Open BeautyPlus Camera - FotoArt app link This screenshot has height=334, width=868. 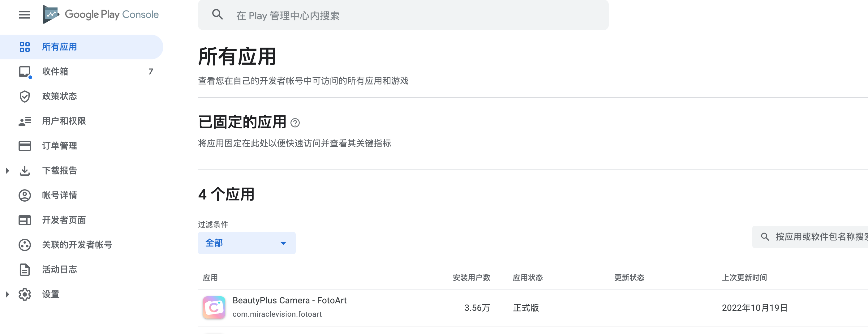[x=289, y=300]
